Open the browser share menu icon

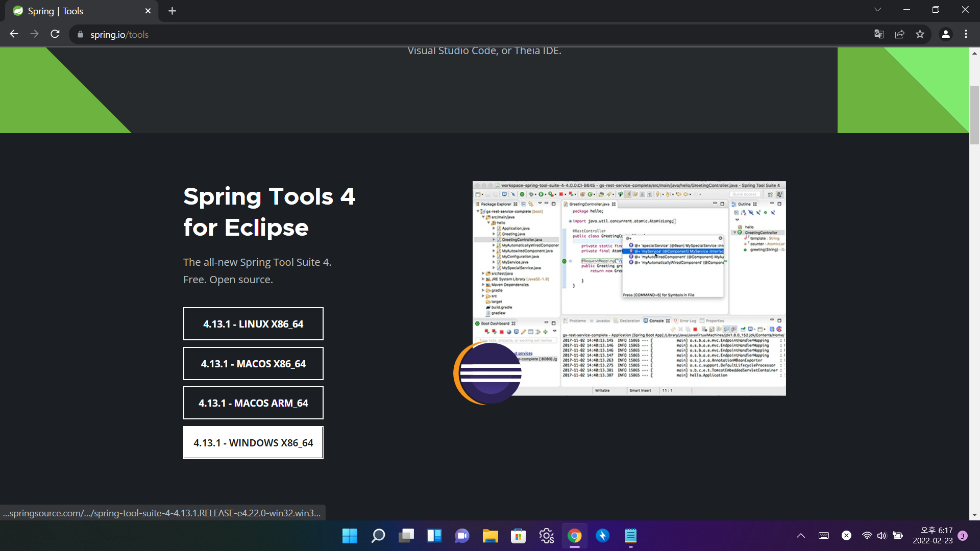click(899, 34)
